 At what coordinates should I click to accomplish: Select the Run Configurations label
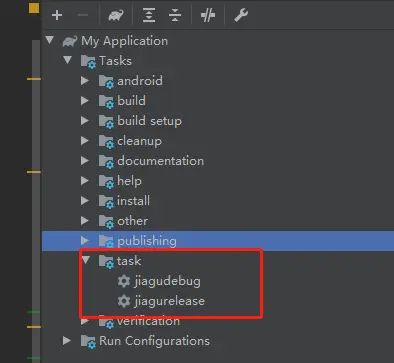154,341
